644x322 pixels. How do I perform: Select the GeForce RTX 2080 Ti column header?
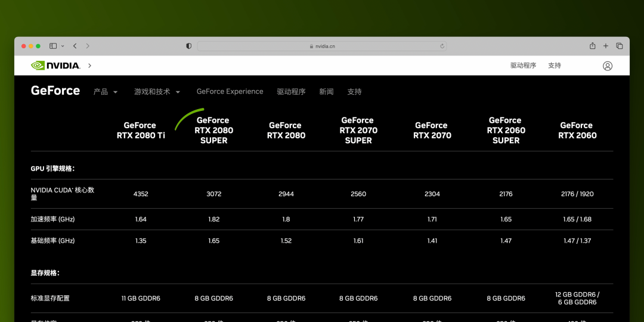pyautogui.click(x=141, y=130)
